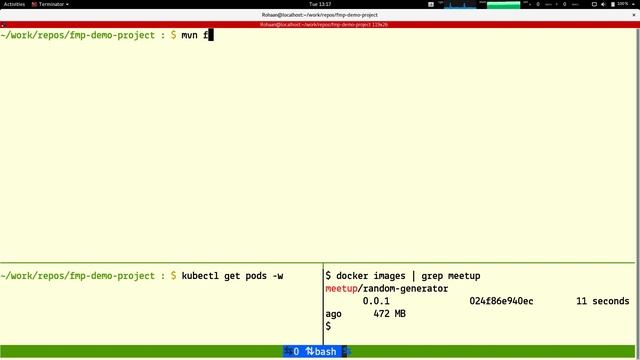Viewport: 640px width, 360px height.
Task: Open the clock showing Tue 13:17
Action: (x=320, y=4)
